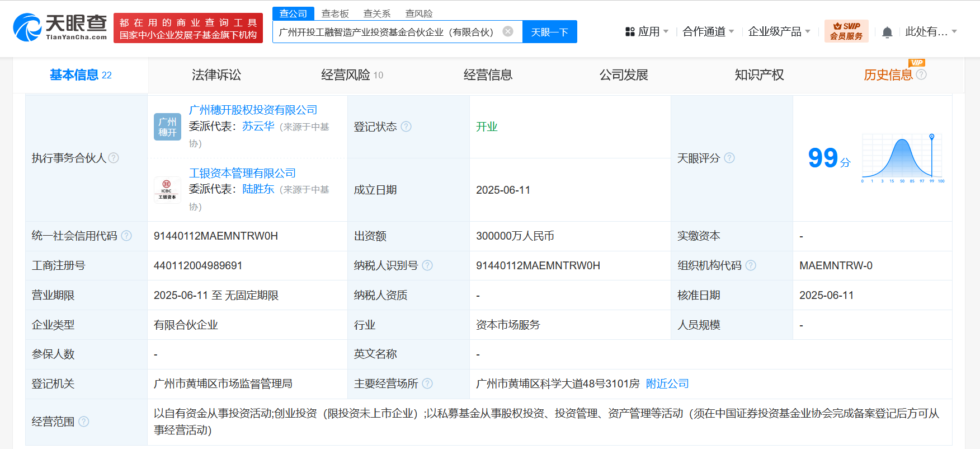Open the 基本信息 tab

[81, 75]
